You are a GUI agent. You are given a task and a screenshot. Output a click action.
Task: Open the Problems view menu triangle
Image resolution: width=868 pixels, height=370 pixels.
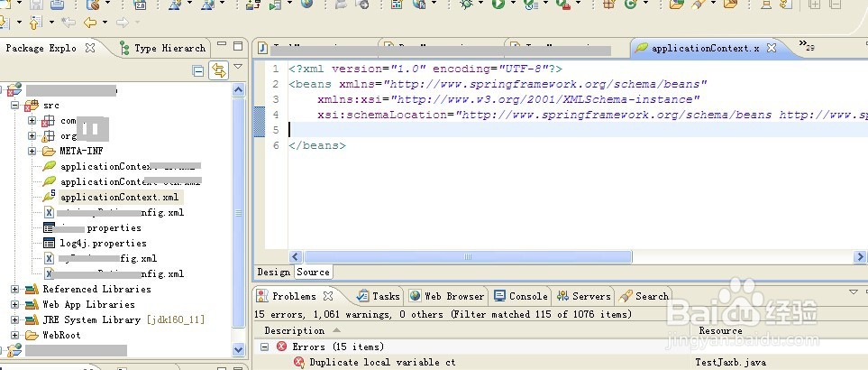coord(853,291)
